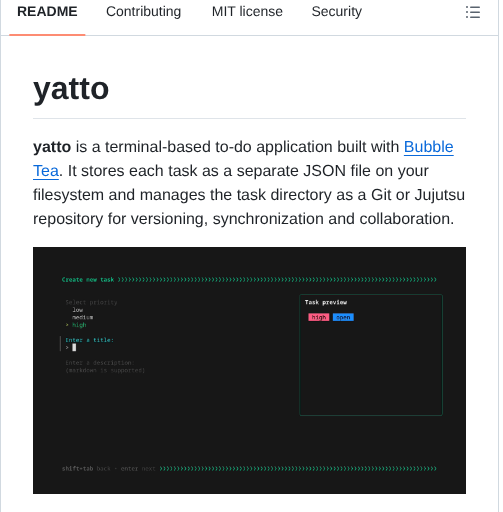Image resolution: width=503 pixels, height=512 pixels.
Task: Open the README tab
Action: [47, 12]
